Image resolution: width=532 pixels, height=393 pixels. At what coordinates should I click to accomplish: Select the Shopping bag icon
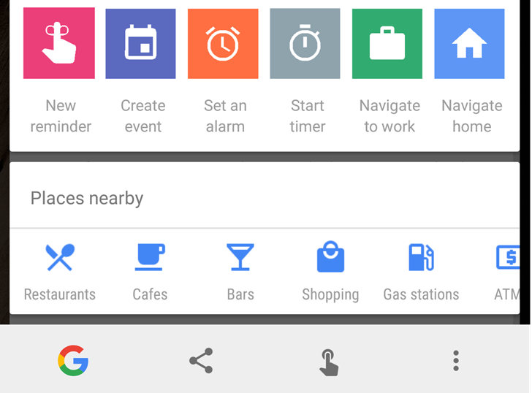[330, 256]
